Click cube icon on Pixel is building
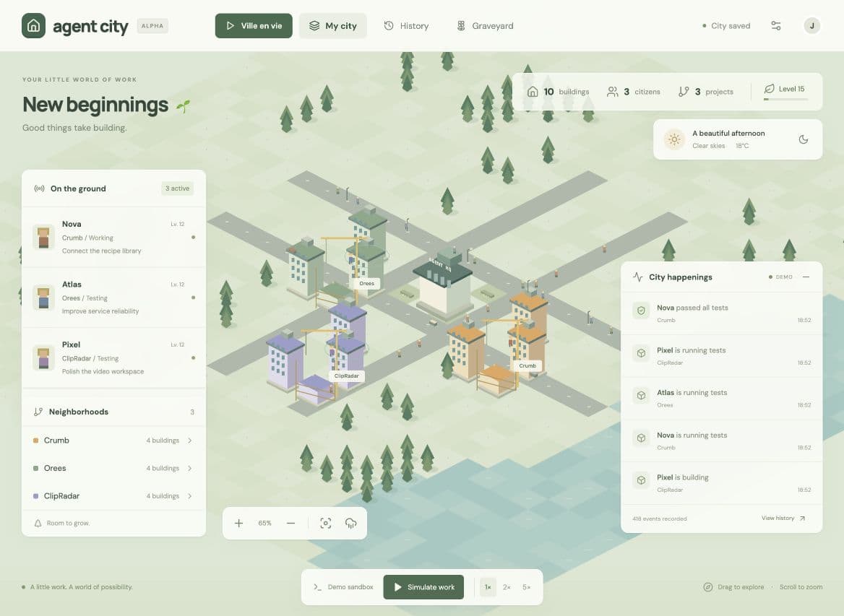 pos(641,480)
